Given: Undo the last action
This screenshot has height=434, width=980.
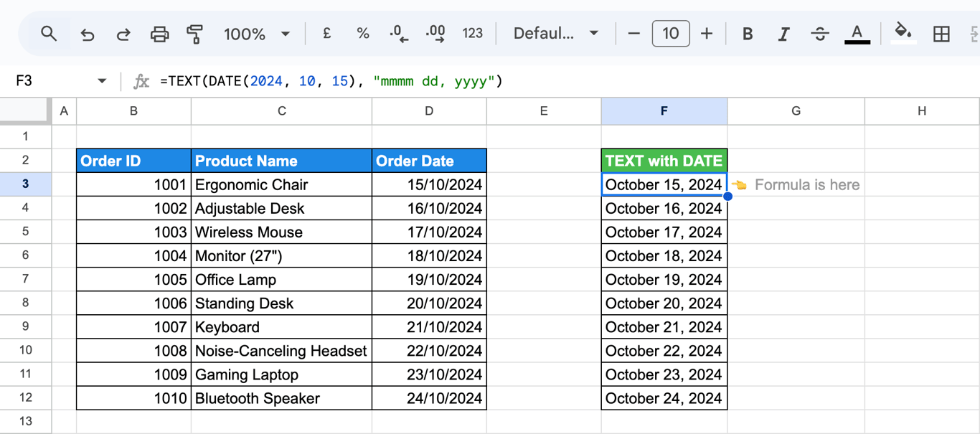Looking at the screenshot, I should [88, 34].
